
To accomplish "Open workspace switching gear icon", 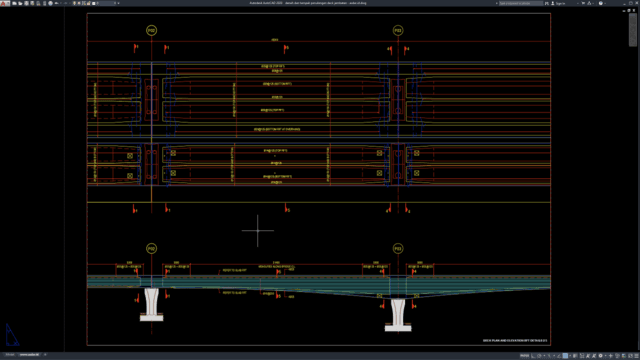I will click(x=600, y=356).
